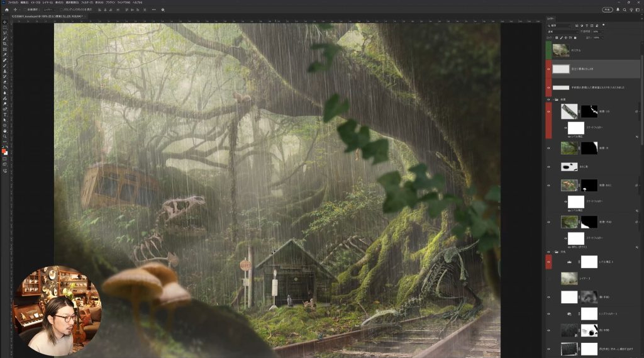644x358 pixels.
Task: Select the topmost layer's forest thumbnail
Action: [560, 50]
